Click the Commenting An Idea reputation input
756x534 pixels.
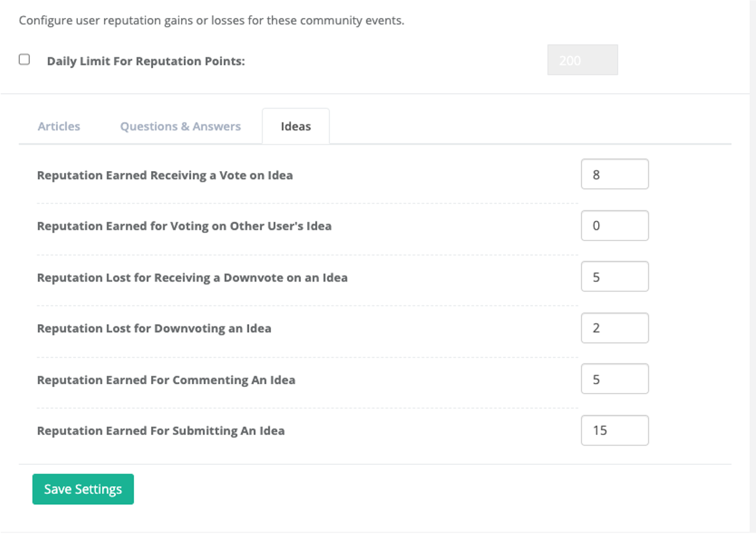point(614,380)
